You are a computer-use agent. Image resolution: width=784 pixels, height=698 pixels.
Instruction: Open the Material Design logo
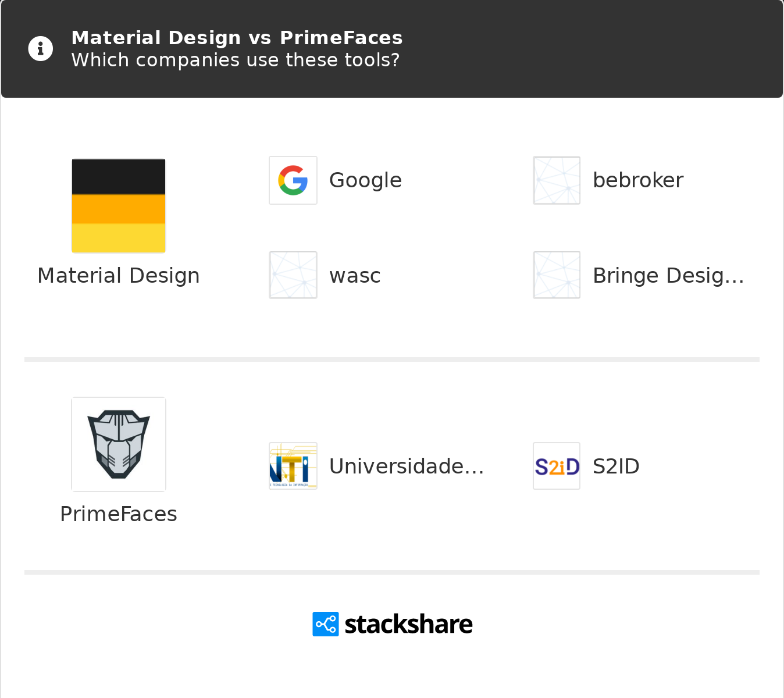(119, 206)
